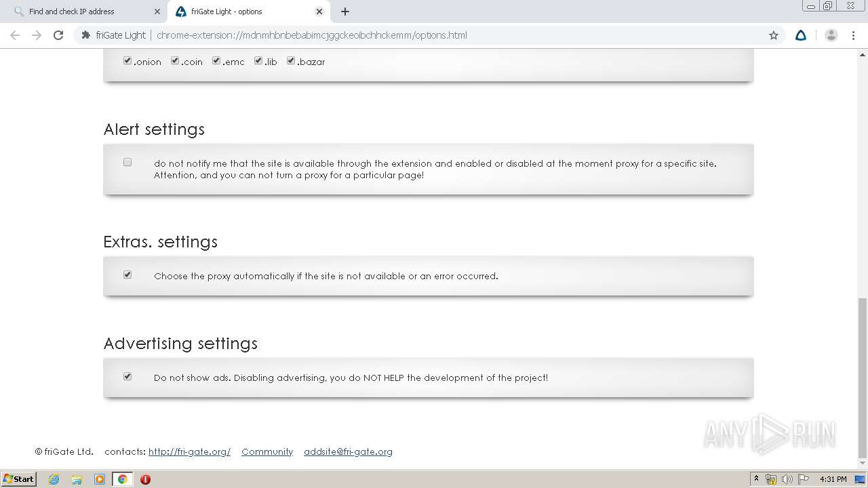Click the page vertical scrollbar thumb

tap(862, 378)
